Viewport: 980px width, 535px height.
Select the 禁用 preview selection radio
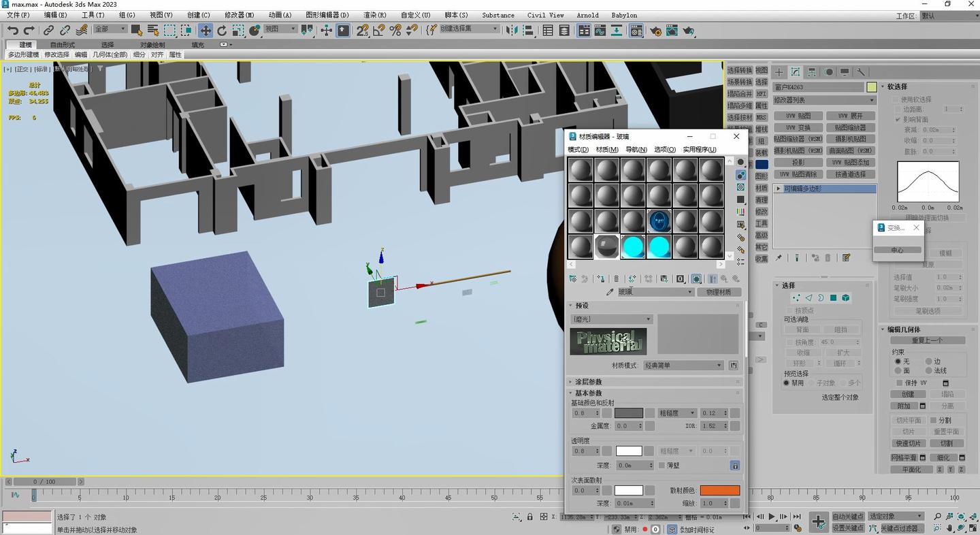[787, 383]
